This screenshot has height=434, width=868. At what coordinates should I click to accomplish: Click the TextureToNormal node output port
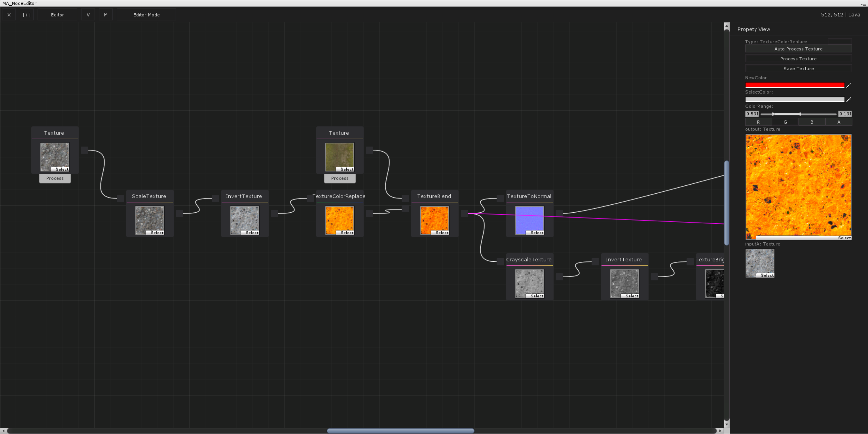click(559, 213)
